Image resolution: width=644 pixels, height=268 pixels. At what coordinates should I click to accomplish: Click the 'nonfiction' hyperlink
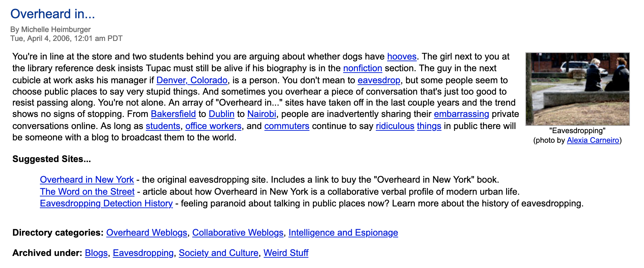[x=362, y=68]
